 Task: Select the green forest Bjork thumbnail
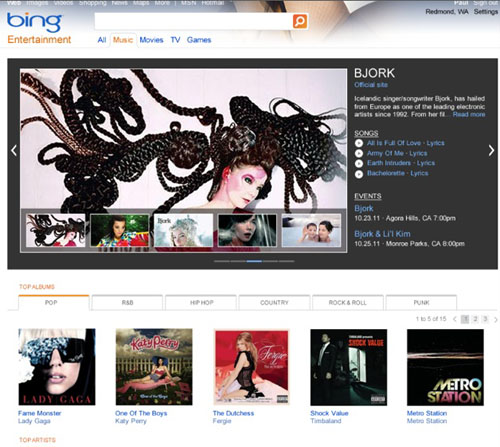coord(119,230)
